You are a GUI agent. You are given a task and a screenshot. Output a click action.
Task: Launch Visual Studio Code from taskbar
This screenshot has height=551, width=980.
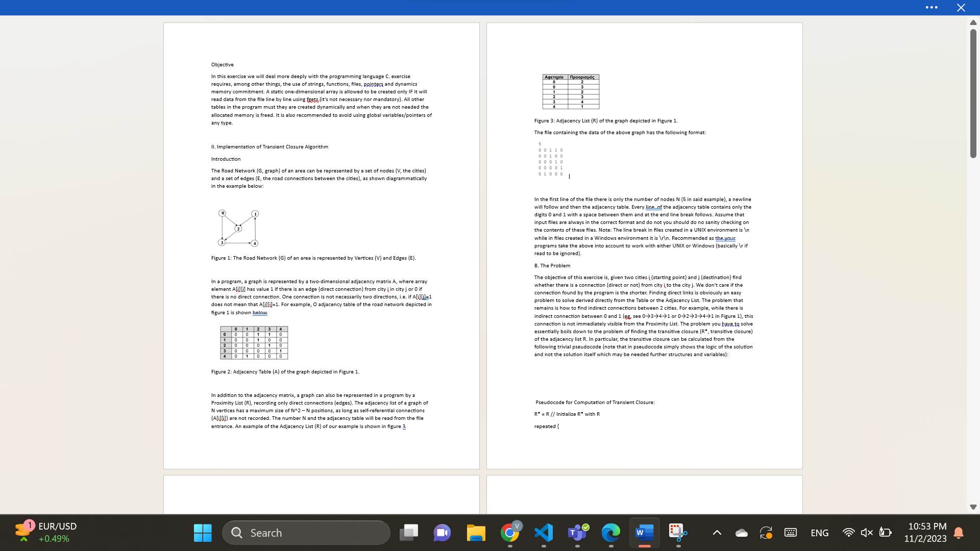point(544,533)
